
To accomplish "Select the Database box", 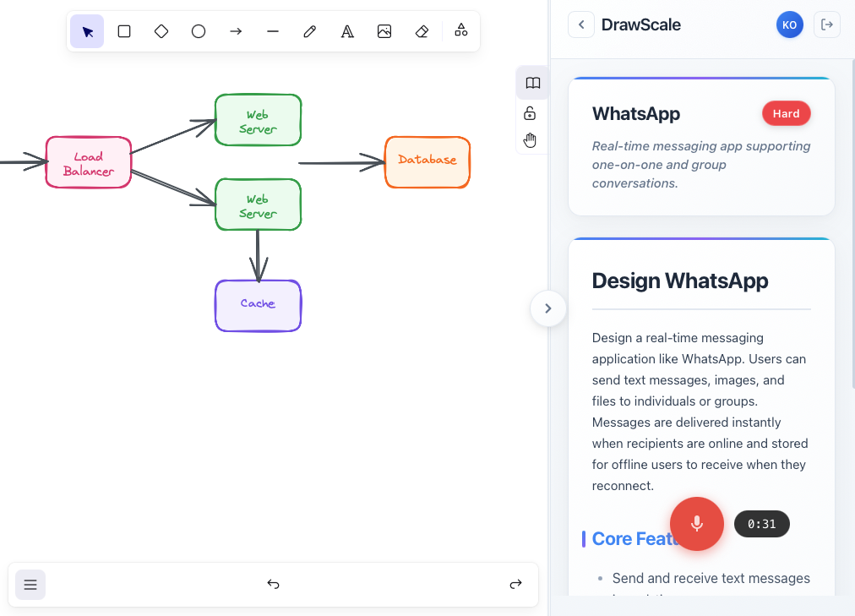I will 427,162.
